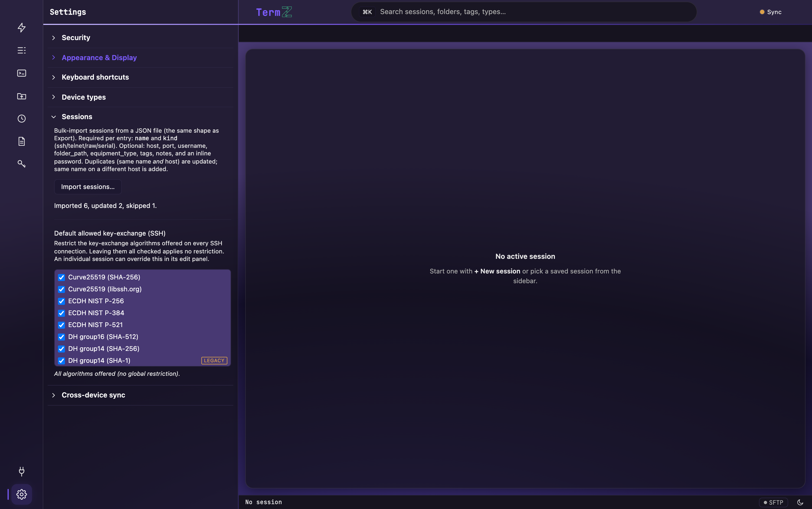Expand the Security section
The width and height of the screenshot is (812, 509).
coord(140,38)
